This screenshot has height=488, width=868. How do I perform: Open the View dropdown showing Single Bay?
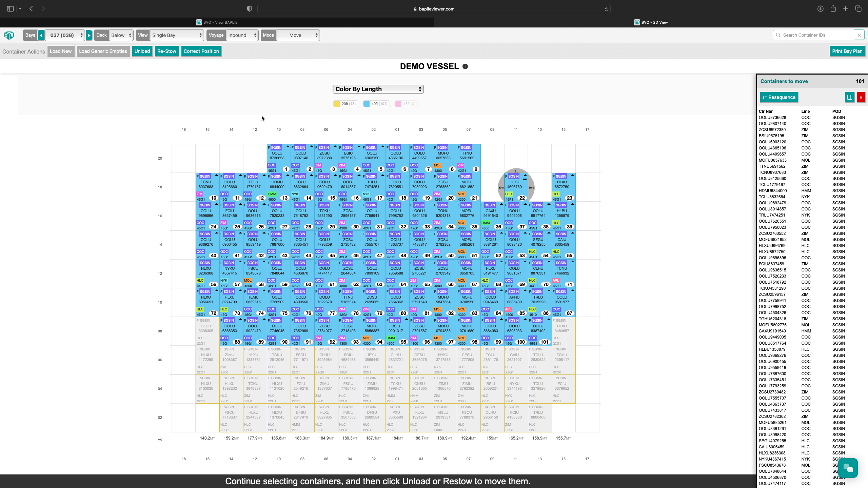click(176, 35)
